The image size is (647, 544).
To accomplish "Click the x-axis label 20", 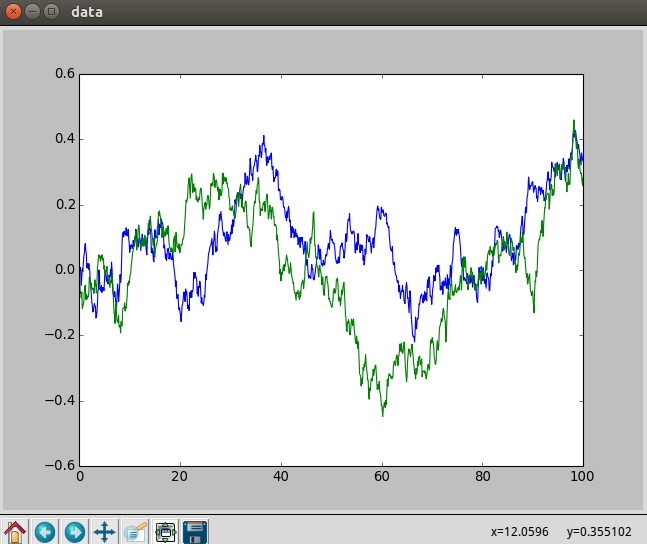I will click(x=180, y=477).
